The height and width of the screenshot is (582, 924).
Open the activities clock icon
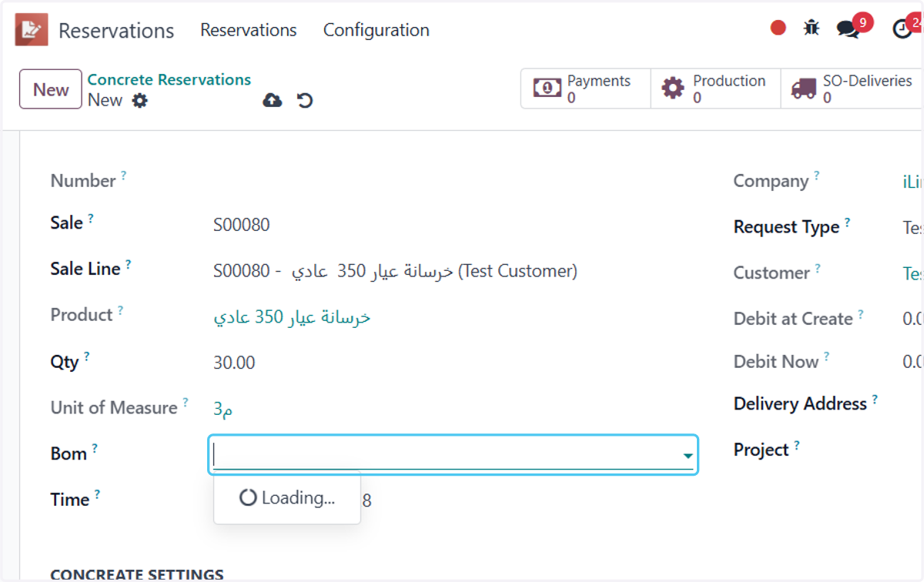pyautogui.click(x=902, y=29)
